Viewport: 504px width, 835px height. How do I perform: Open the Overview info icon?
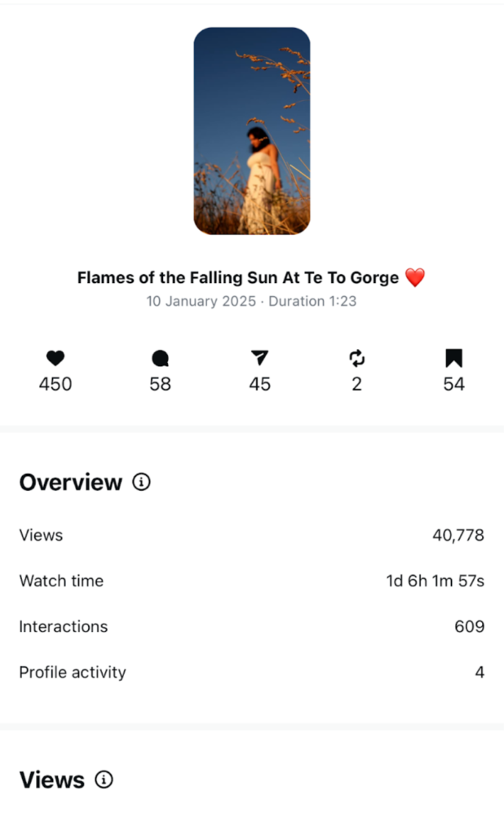click(142, 483)
